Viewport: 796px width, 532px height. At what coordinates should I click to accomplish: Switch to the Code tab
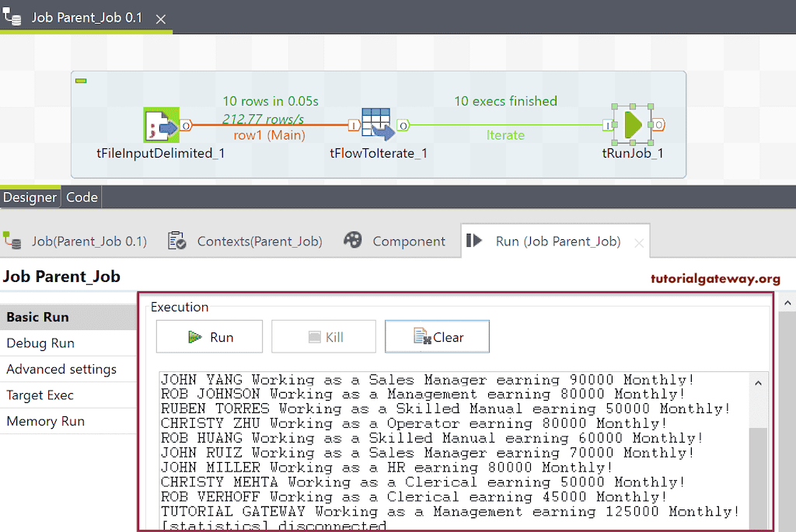coord(81,196)
